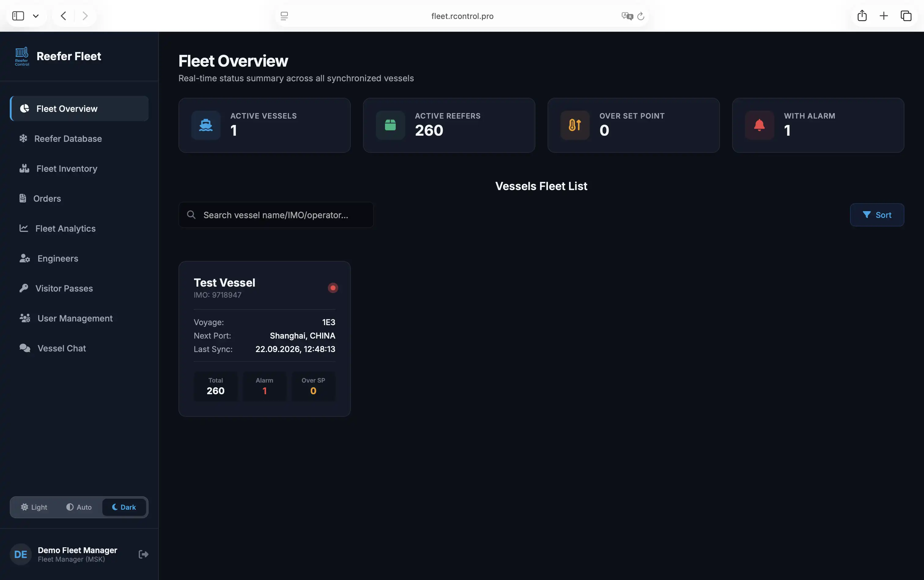
Task: Click the Demo Fleet Manager user name
Action: (x=78, y=550)
